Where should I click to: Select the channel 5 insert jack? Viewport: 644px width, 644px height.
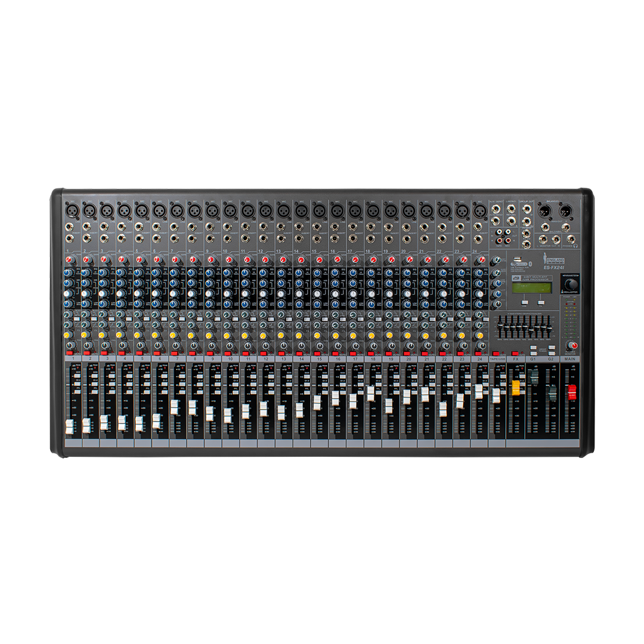click(x=139, y=238)
